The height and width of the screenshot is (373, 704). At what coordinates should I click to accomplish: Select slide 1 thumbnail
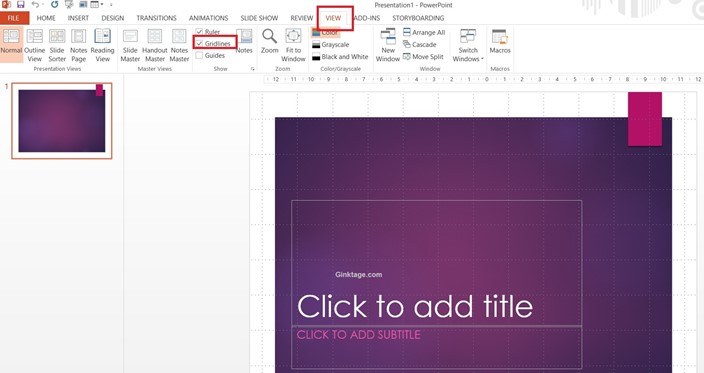[x=62, y=121]
